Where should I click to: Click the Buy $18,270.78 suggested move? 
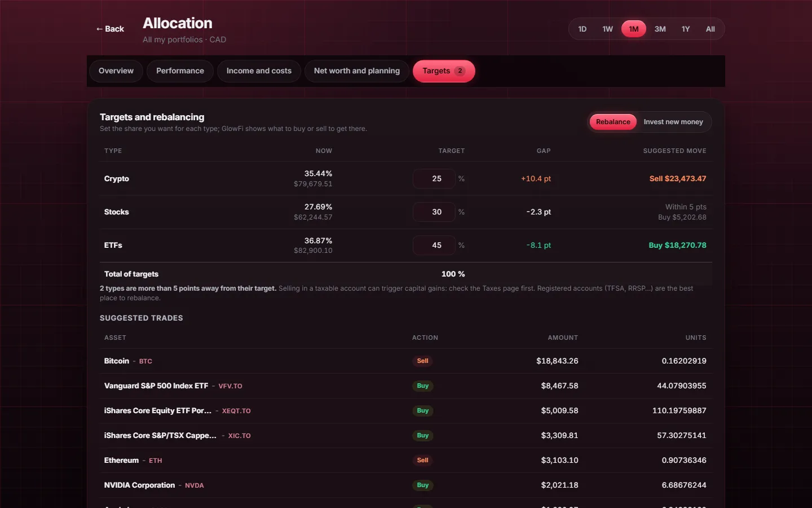[677, 245]
